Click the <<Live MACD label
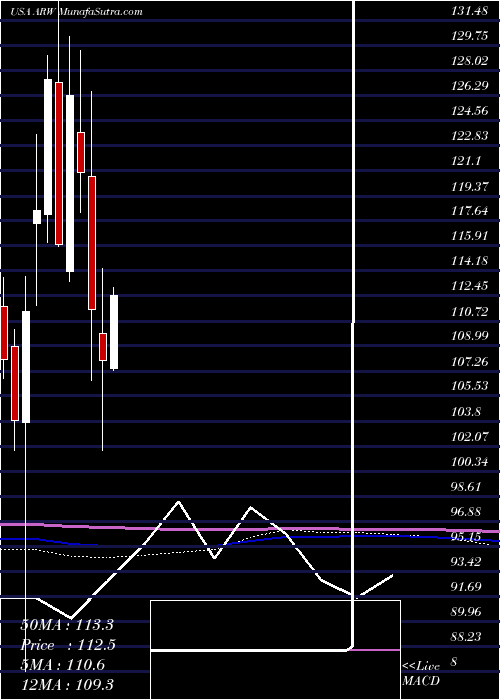The height and width of the screenshot is (700, 500). pos(421,674)
